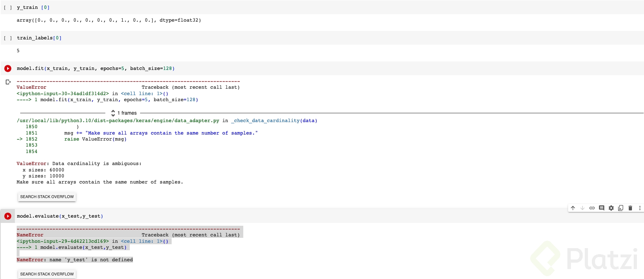Move the evaluate cell up
Image resolution: width=644 pixels, height=279 pixels.
coord(573,208)
